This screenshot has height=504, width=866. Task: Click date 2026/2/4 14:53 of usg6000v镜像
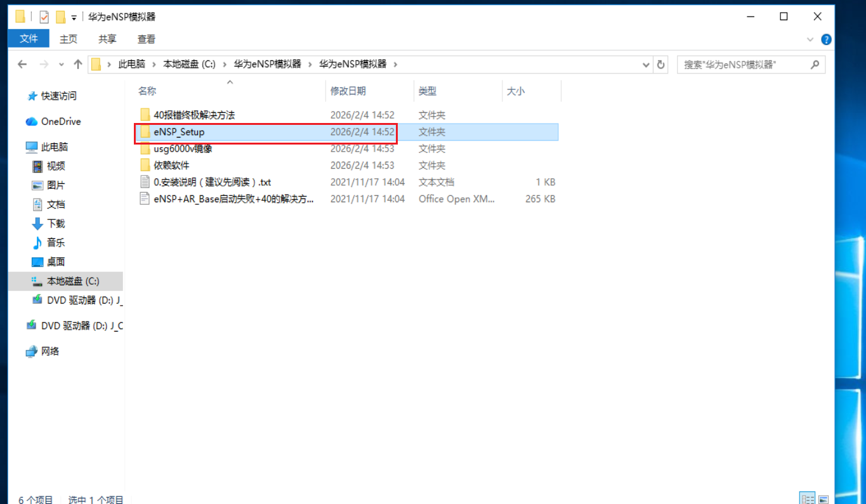click(x=362, y=148)
